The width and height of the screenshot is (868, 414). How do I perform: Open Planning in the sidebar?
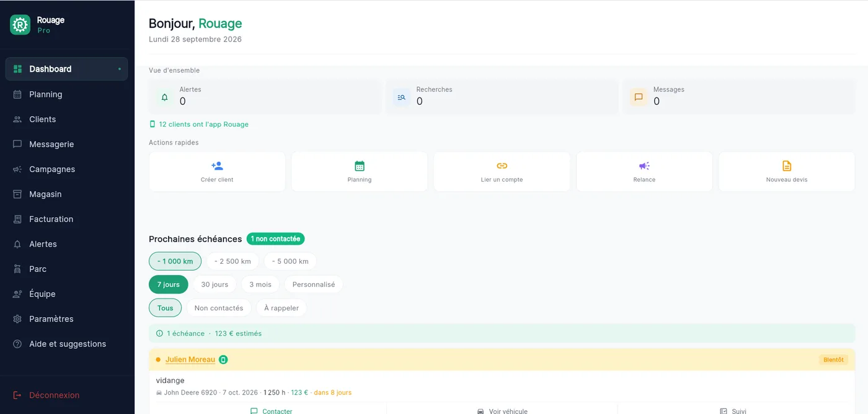pyautogui.click(x=66, y=94)
